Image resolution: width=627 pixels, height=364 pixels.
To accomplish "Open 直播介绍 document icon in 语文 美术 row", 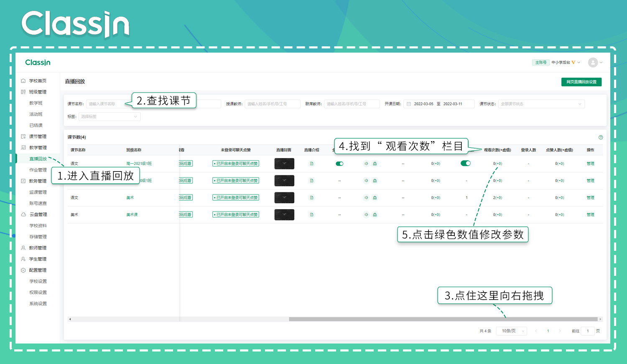I will click(x=311, y=197).
